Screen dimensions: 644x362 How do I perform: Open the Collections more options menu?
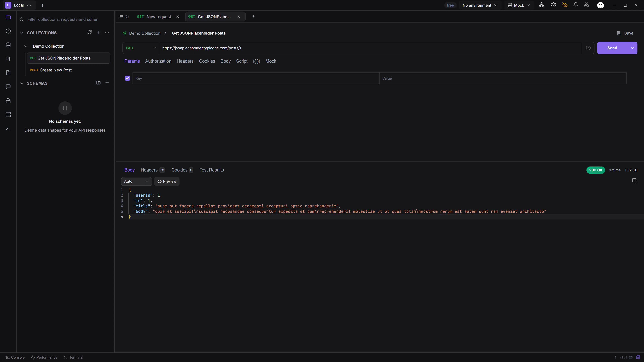(107, 33)
